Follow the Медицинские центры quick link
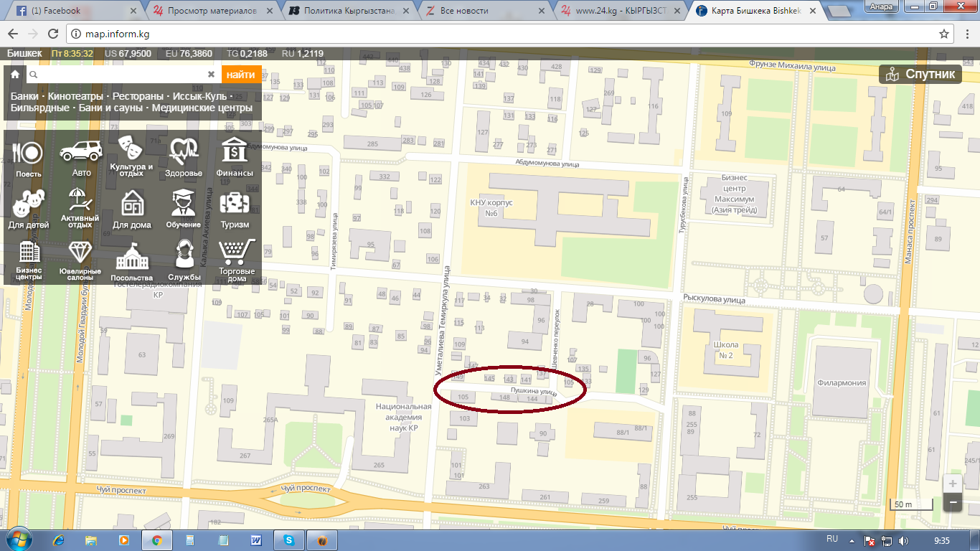Image resolution: width=980 pixels, height=551 pixels. tap(202, 108)
